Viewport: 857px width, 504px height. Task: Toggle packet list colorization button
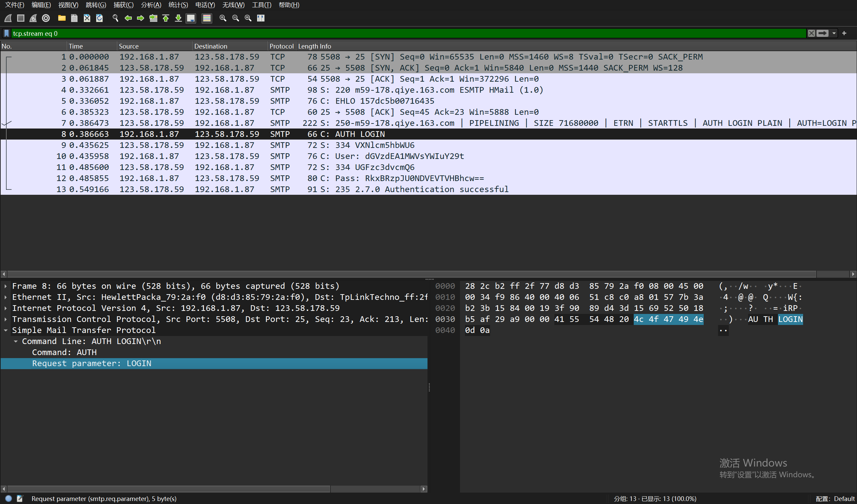click(x=207, y=18)
